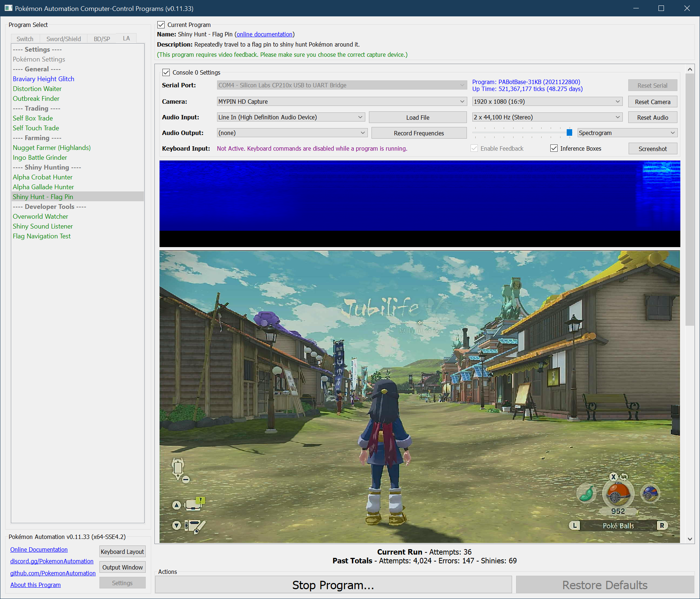Toggle the Current Program checkbox
The height and width of the screenshot is (599, 700).
(x=161, y=25)
